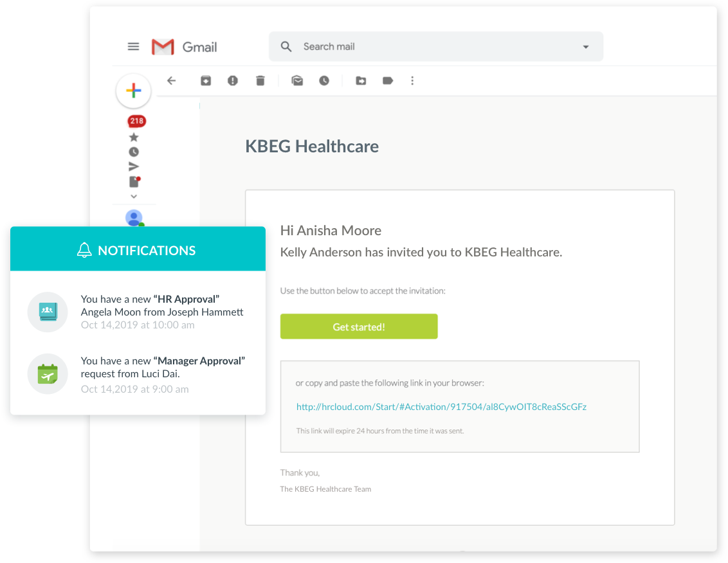Snooze this email with clock icon
This screenshot has height=563, width=728.
pyautogui.click(x=324, y=81)
